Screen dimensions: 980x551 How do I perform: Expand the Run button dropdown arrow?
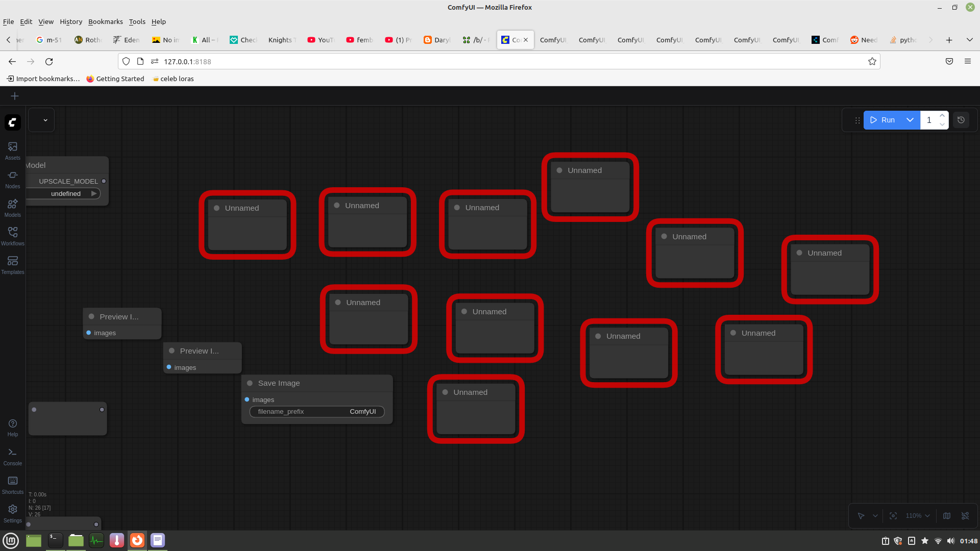pyautogui.click(x=910, y=120)
